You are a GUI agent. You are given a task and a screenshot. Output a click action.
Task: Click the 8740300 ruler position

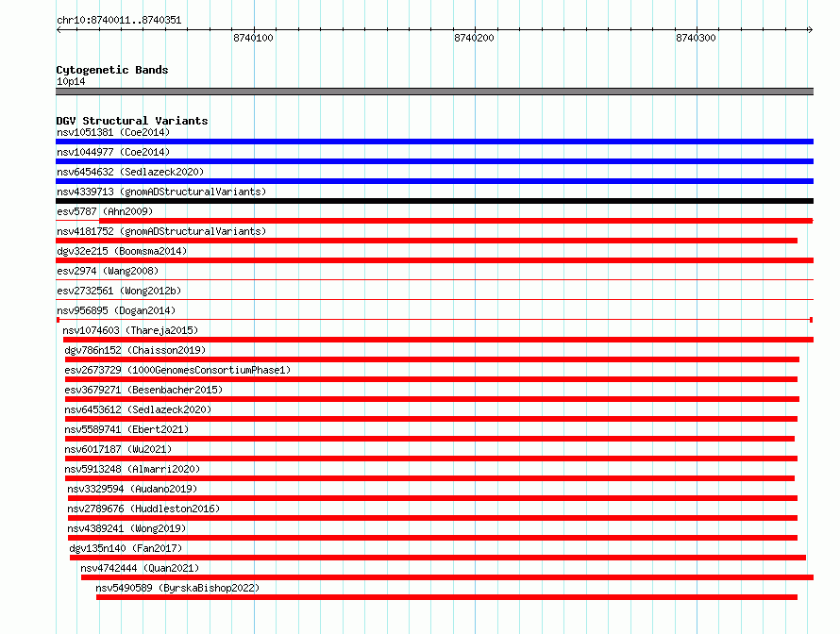(x=696, y=38)
